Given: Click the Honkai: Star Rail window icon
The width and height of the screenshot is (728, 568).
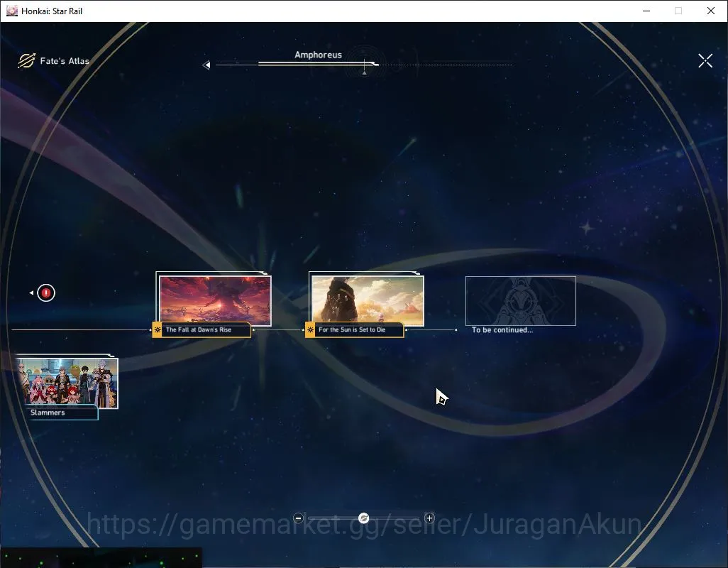Looking at the screenshot, I should tap(11, 11).
